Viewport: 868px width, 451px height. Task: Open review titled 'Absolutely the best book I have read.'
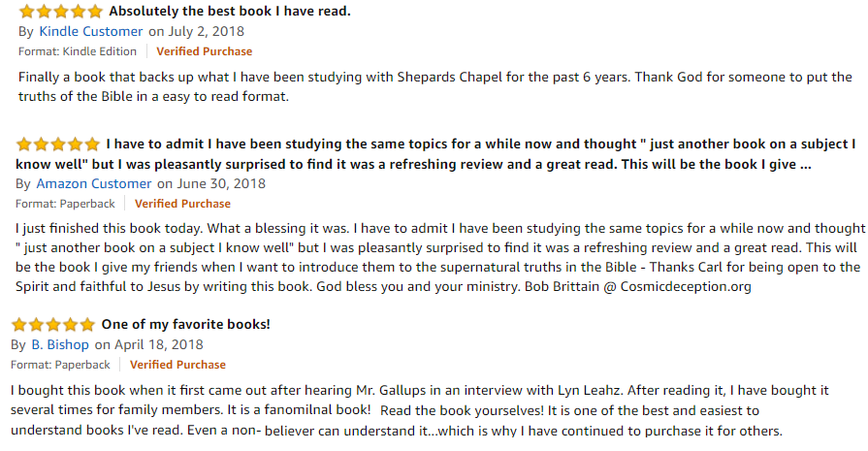pos(230,11)
